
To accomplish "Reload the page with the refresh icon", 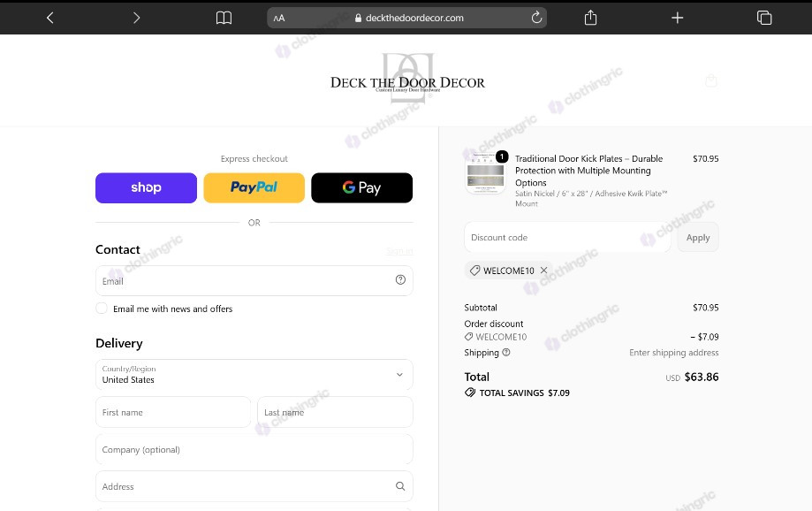I will tap(536, 18).
